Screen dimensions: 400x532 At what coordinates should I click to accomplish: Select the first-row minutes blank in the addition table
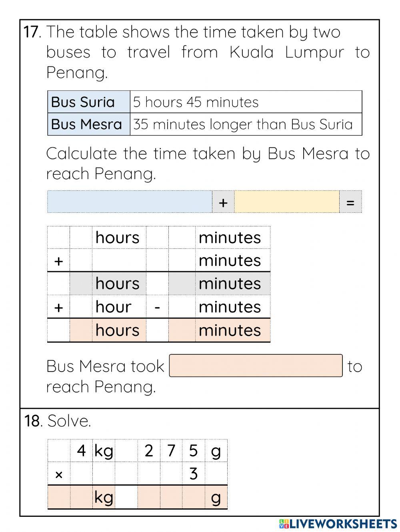pyautogui.click(x=182, y=238)
